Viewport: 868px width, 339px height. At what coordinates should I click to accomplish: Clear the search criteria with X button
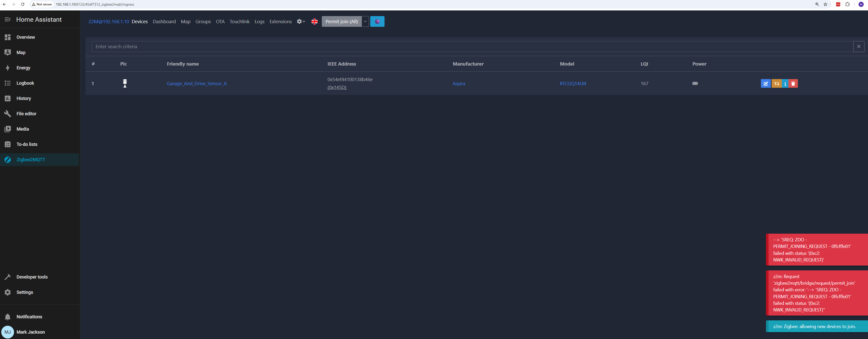[x=859, y=46]
